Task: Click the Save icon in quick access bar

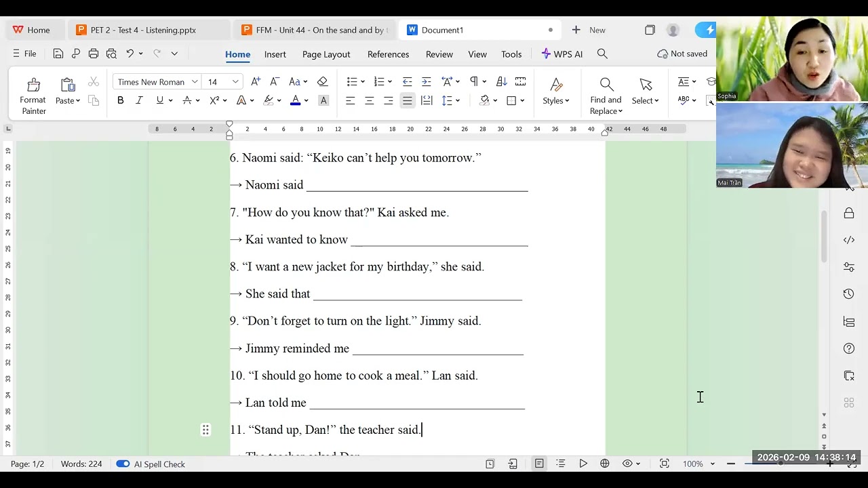Action: click(x=58, y=54)
